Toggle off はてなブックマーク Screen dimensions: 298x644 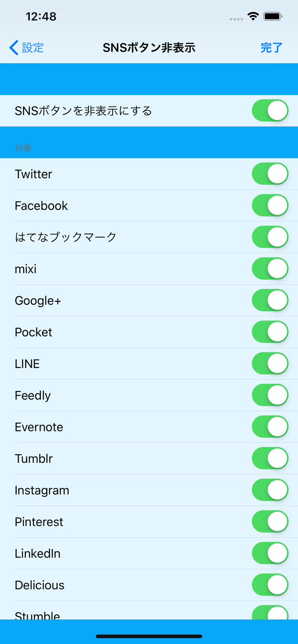270,237
